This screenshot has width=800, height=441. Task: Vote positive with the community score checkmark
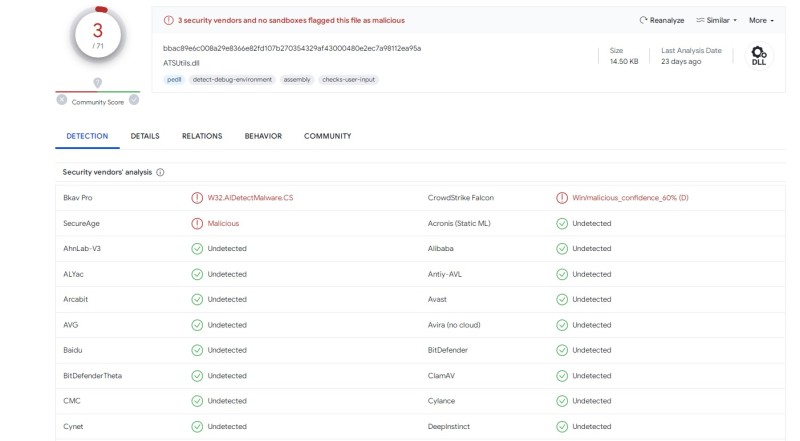(134, 100)
